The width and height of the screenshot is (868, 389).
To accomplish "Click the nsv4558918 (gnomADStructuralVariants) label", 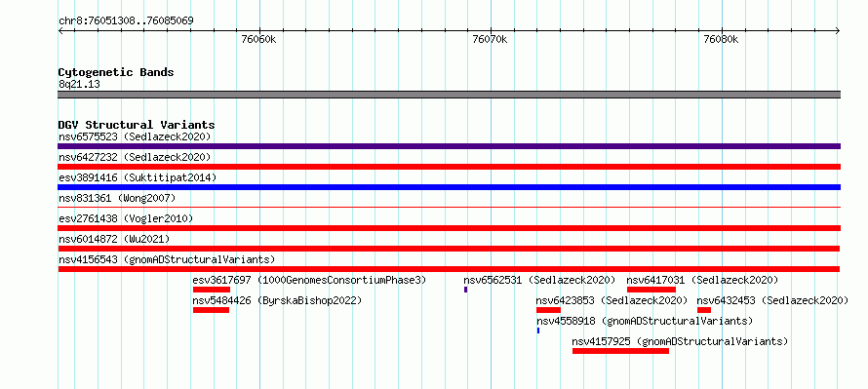I will (x=645, y=321).
